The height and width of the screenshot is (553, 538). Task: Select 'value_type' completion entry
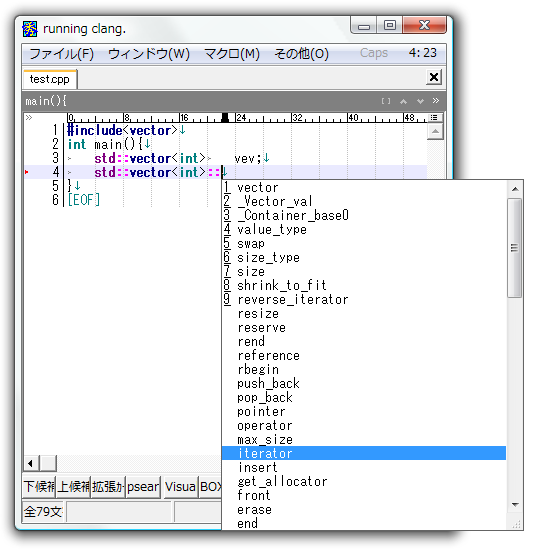click(x=364, y=229)
